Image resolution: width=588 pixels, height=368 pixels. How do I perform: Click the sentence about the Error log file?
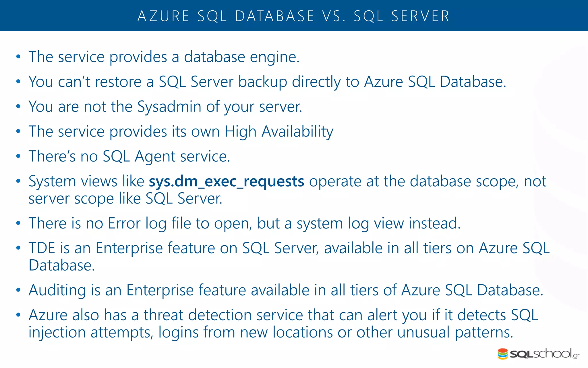click(x=244, y=223)
